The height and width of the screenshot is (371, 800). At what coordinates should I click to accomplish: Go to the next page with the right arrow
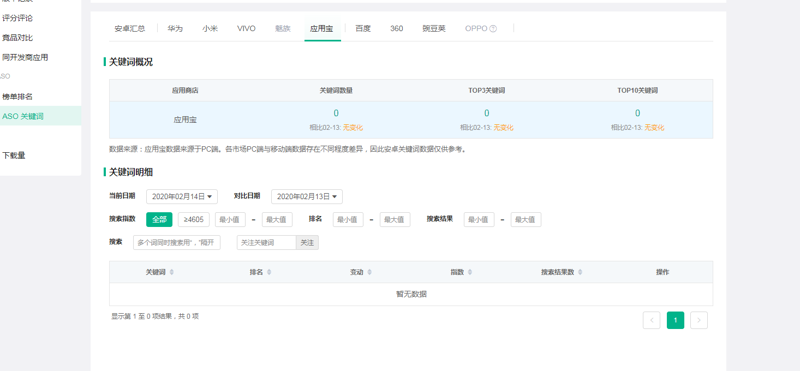698,320
